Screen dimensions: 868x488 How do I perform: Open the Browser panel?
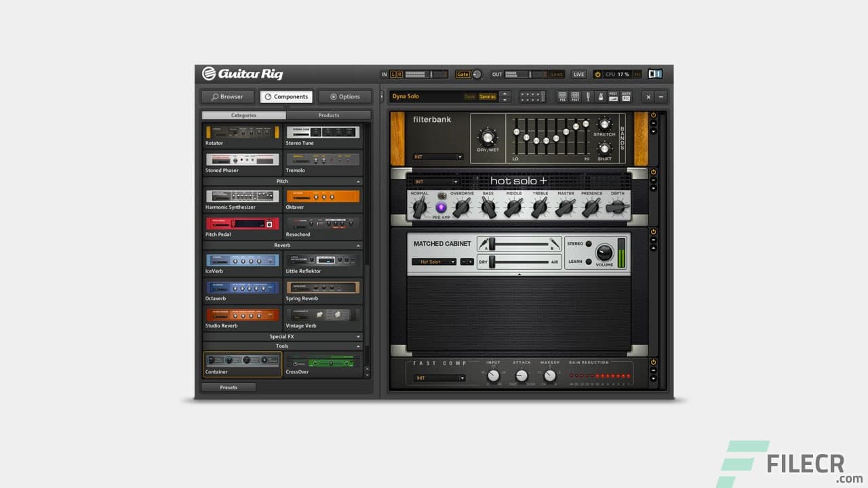click(227, 96)
